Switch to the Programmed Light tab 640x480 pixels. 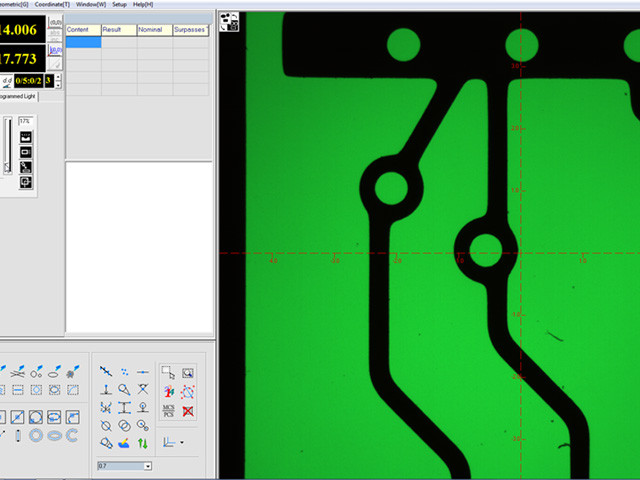pos(28,96)
